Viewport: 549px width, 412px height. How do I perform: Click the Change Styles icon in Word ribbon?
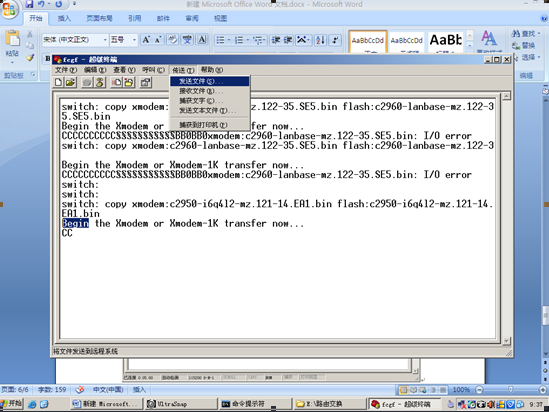pos(489,38)
